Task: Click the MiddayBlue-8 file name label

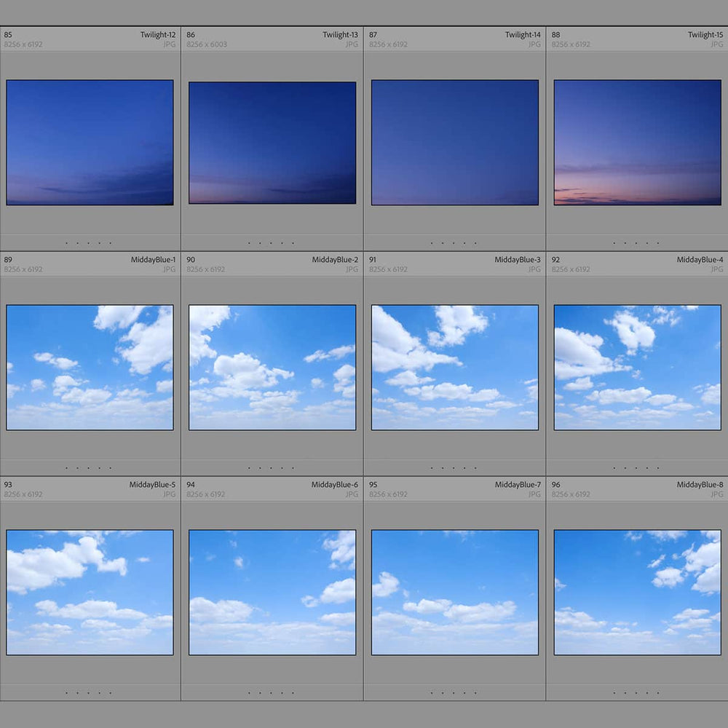Action: coord(700,485)
